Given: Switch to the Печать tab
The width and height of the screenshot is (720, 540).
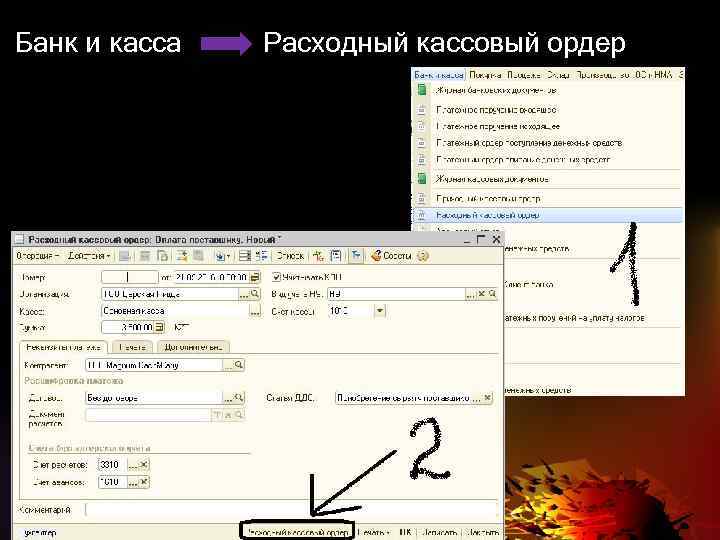Looking at the screenshot, I should [132, 347].
